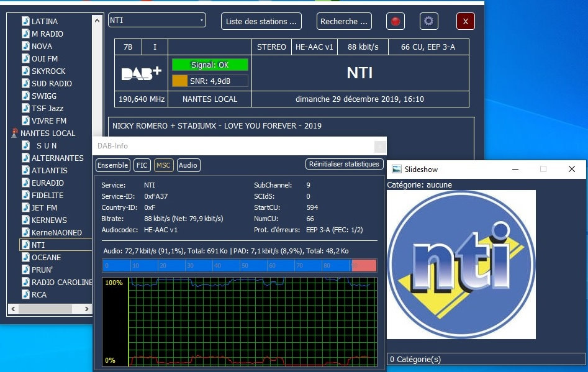This screenshot has height=372, width=588.
Task: Click the Réinitialiser statistiques button
Action: [343, 164]
